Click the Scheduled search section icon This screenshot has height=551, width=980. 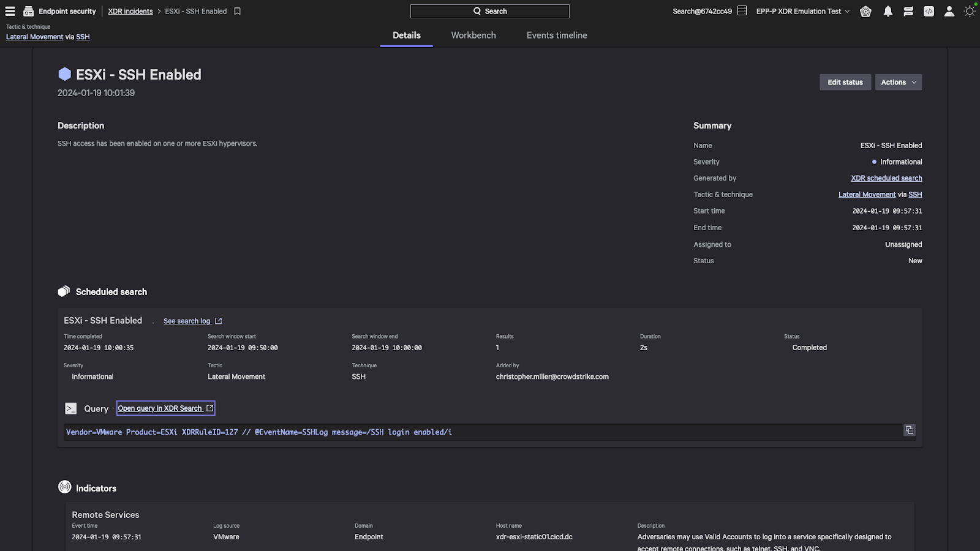(x=64, y=291)
